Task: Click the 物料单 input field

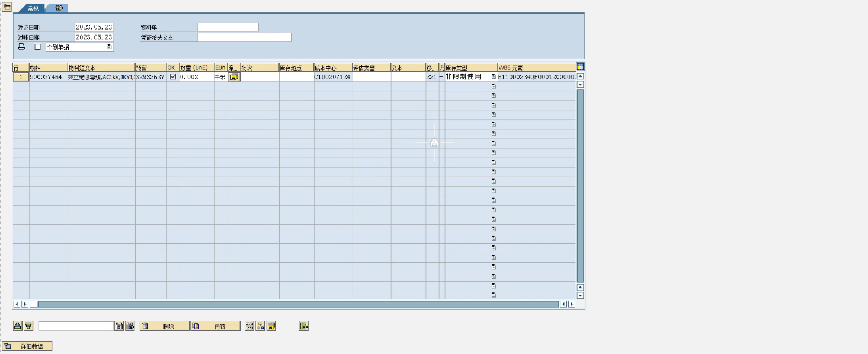Action: click(228, 27)
